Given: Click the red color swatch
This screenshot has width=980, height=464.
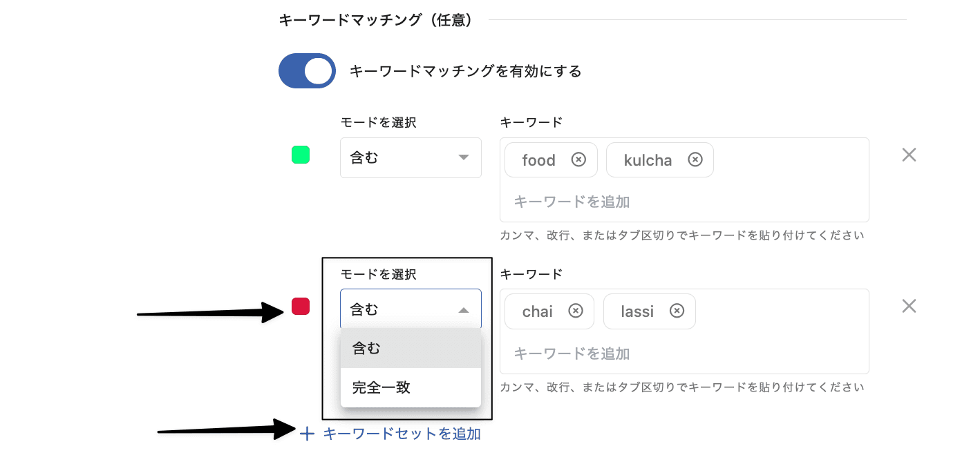Looking at the screenshot, I should pos(300,306).
